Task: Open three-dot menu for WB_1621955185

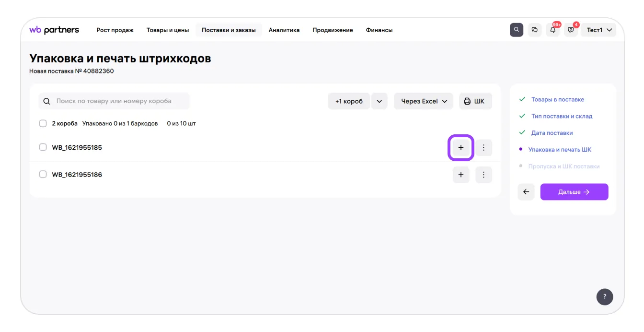Action: [483, 148]
